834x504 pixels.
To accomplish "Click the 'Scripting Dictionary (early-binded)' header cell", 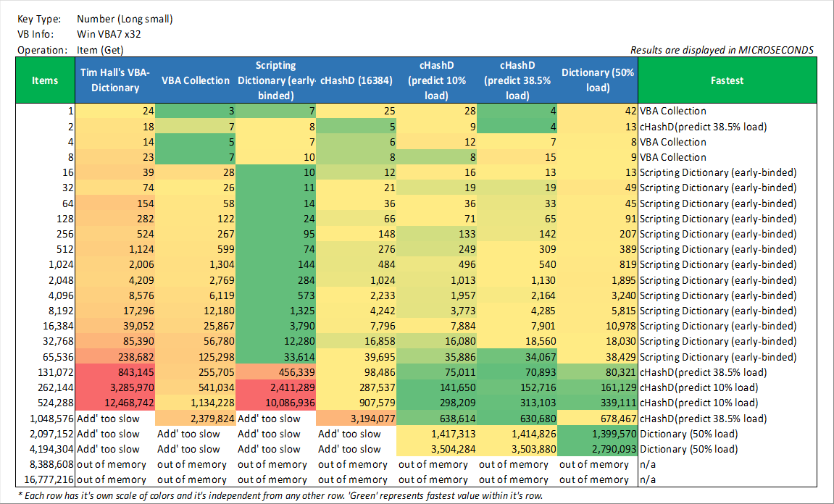I will 275,80.
